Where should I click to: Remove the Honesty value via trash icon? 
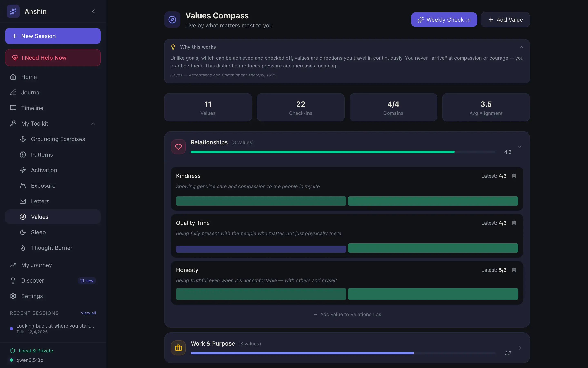(x=514, y=270)
